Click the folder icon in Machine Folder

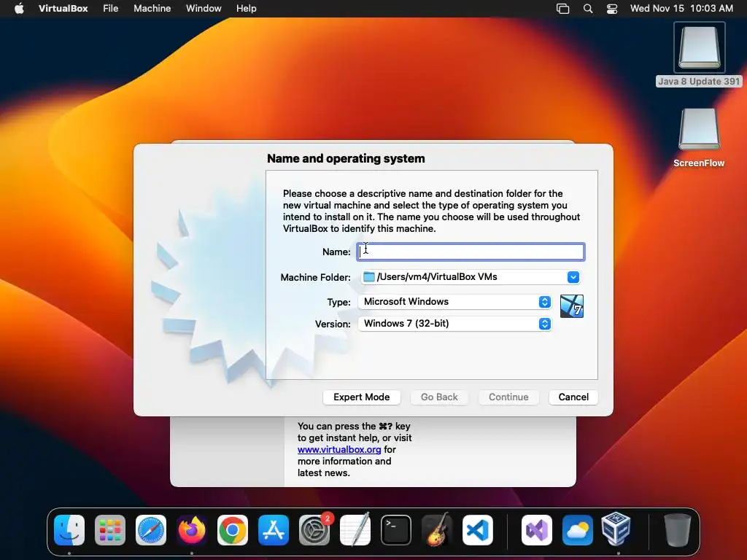click(368, 276)
